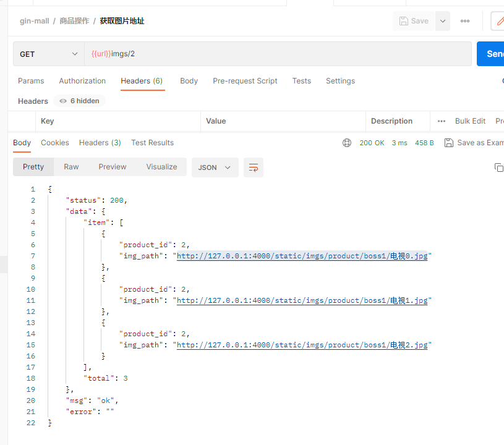Open the Save options dropdown arrow

tap(443, 21)
